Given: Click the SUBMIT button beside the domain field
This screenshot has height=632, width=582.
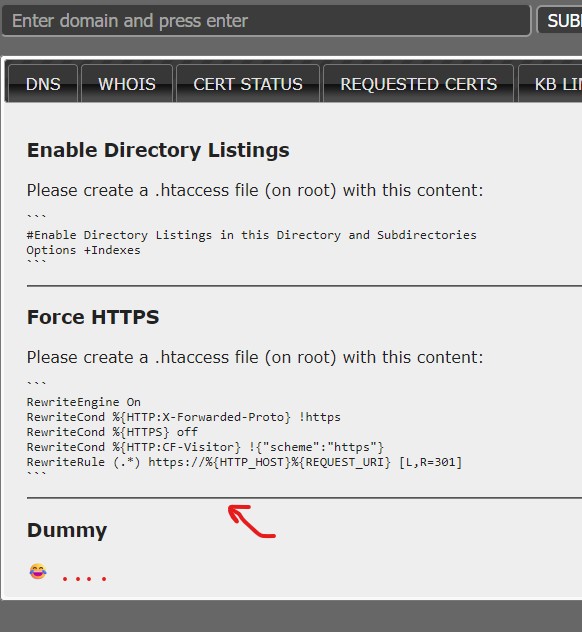Looking at the screenshot, I should 561,21.
